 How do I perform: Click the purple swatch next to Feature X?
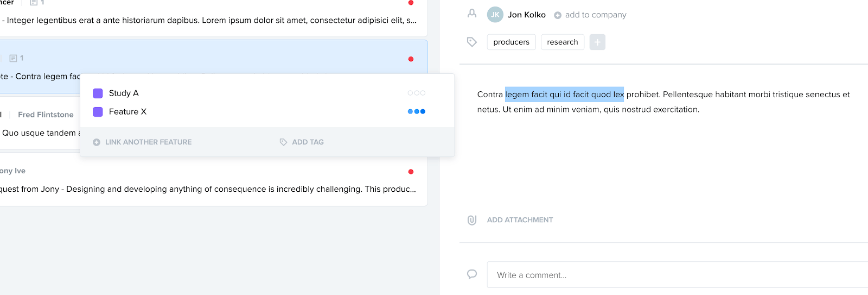98,112
